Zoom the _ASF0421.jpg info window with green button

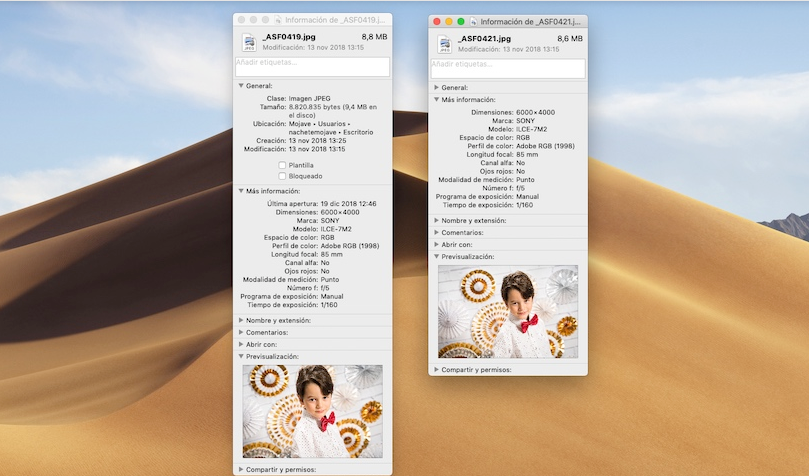pos(461,22)
